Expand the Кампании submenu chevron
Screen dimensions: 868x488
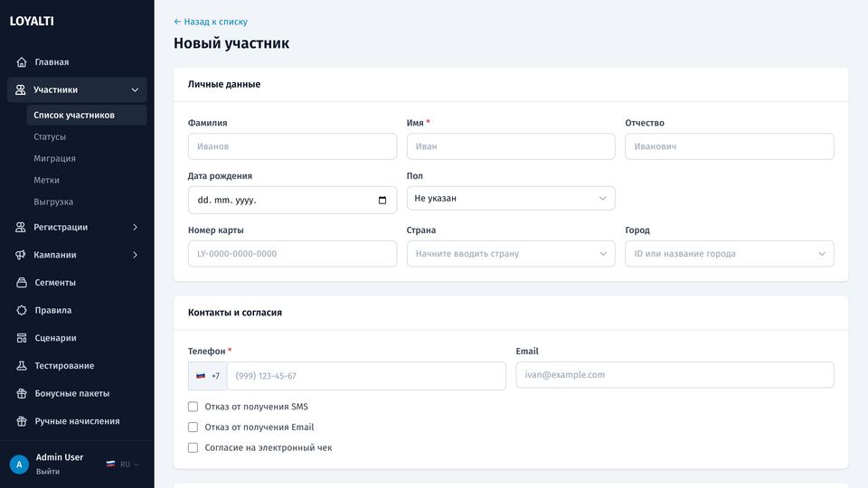coord(135,255)
